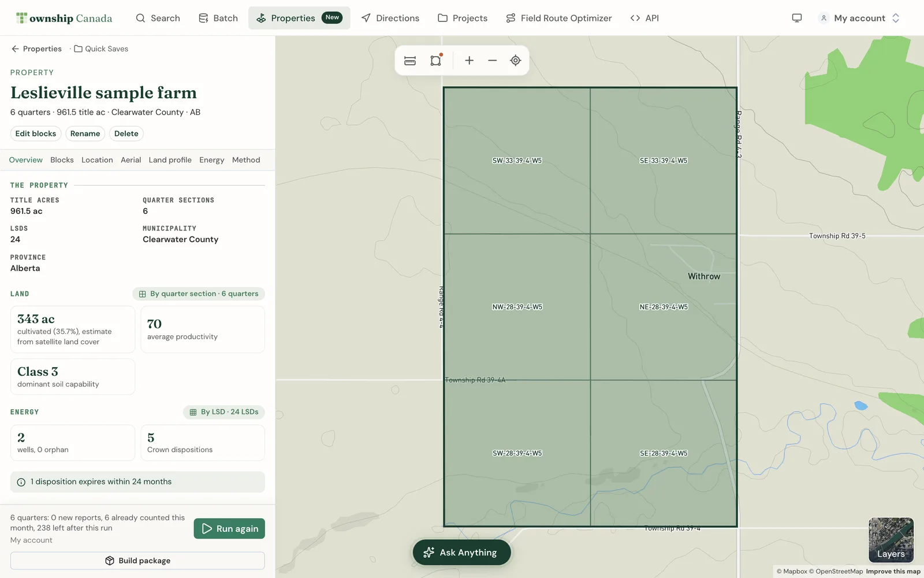Go back via Properties arrow

pos(36,49)
